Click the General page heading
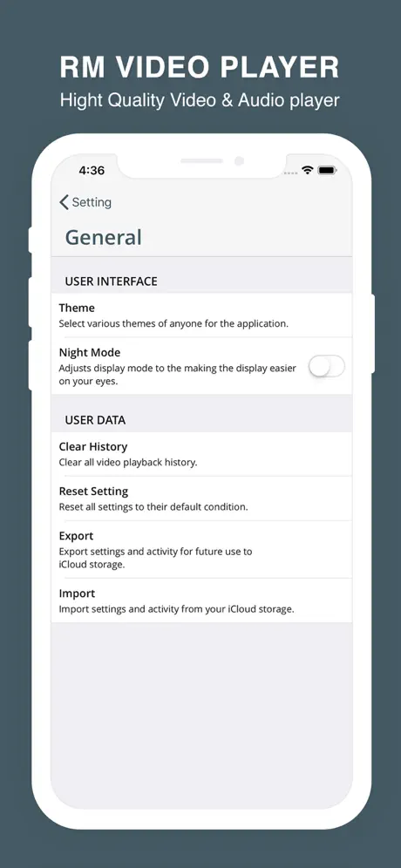This screenshot has width=401, height=868. coord(104,237)
